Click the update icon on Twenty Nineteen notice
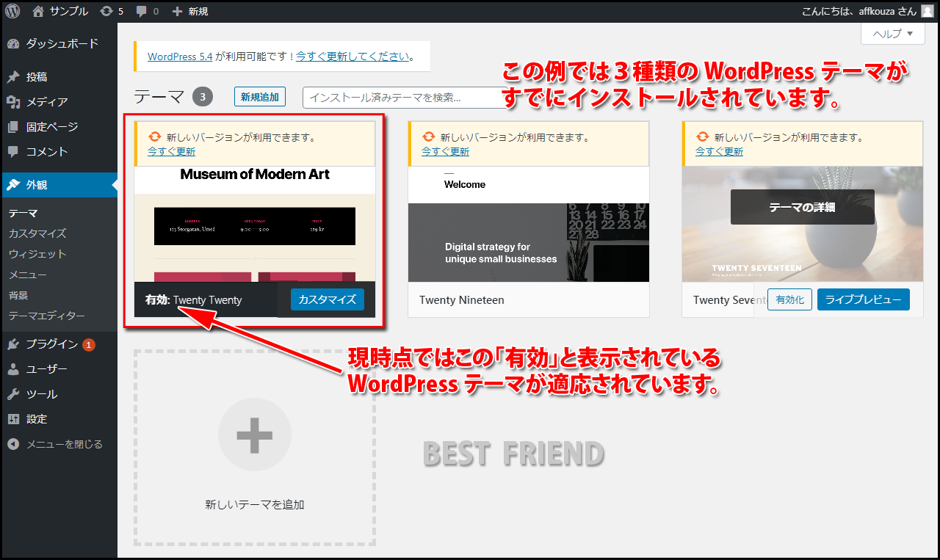The height and width of the screenshot is (560, 940). [x=429, y=137]
